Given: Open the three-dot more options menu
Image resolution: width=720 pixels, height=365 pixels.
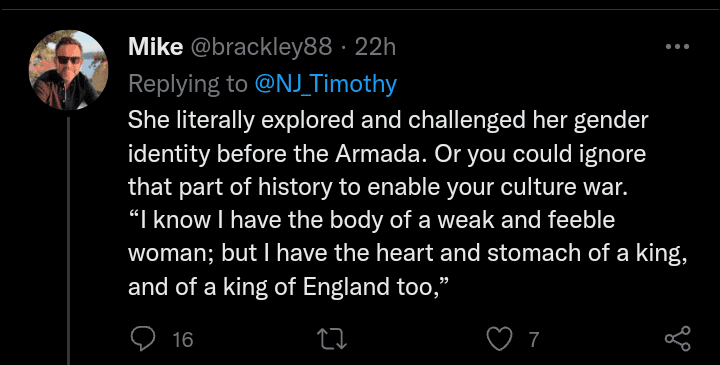Looking at the screenshot, I should point(677,47).
